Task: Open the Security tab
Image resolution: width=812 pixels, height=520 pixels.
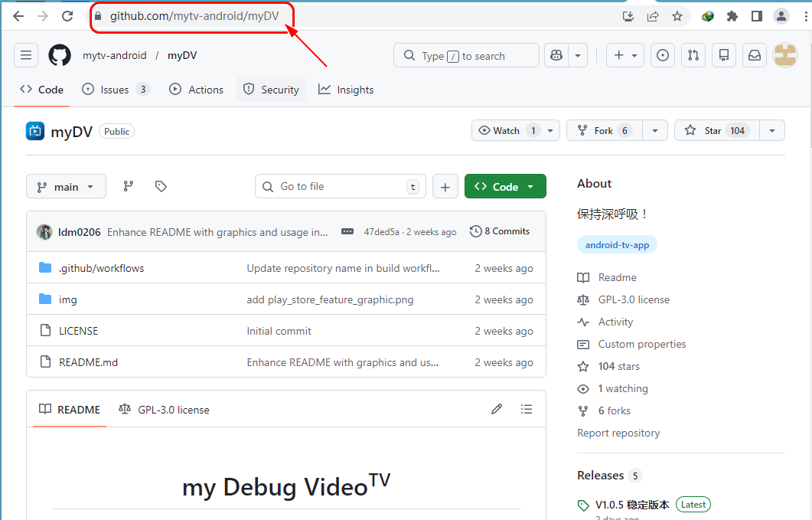Action: pyautogui.click(x=272, y=90)
